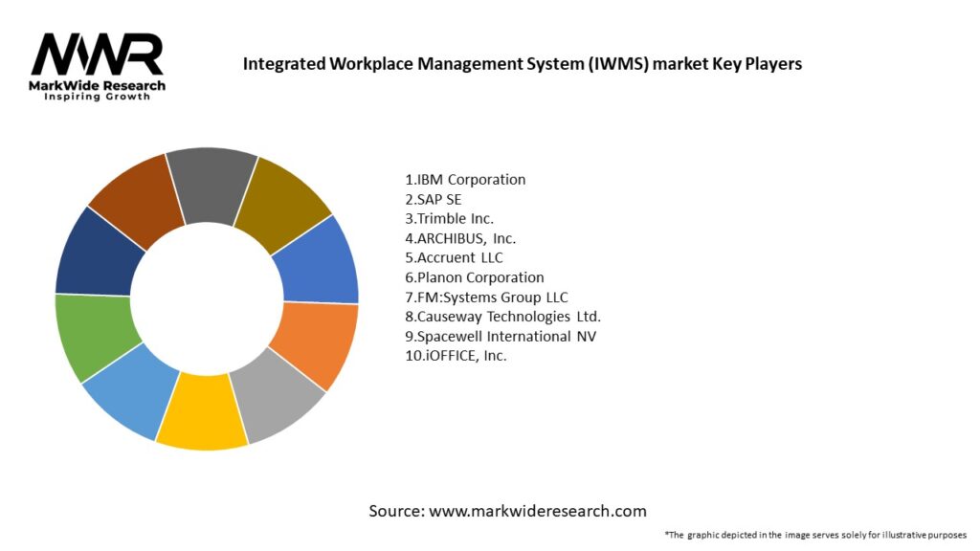Click the chart title about IWMS Key Players
This screenshot has height=551, width=980.
click(x=522, y=64)
